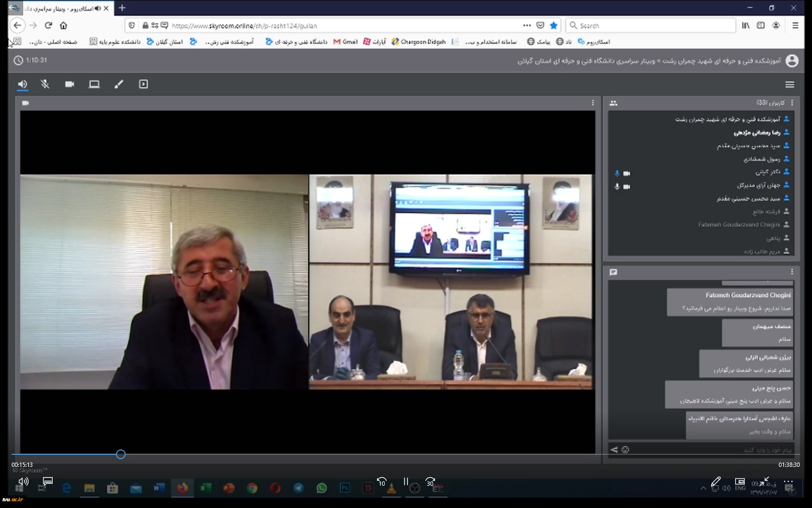Open the emoji picker in chat

pyautogui.click(x=625, y=450)
